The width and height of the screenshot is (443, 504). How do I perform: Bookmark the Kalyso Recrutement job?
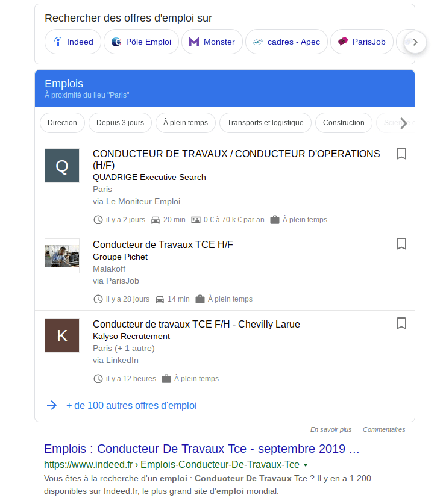coord(401,323)
